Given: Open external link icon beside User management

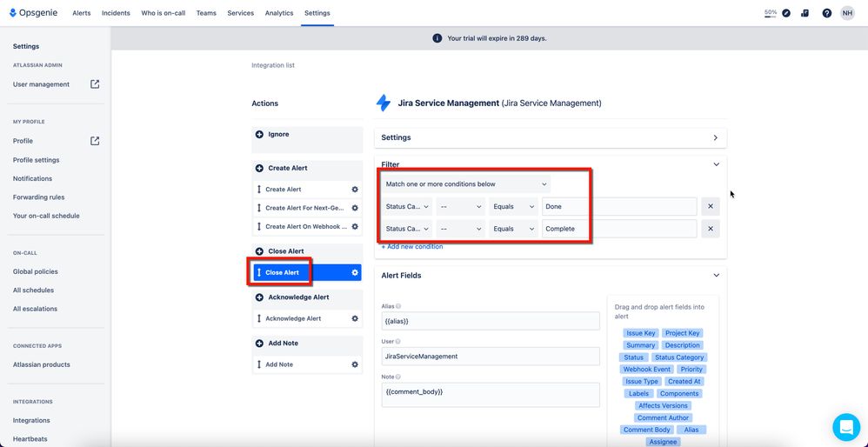Looking at the screenshot, I should click(95, 84).
